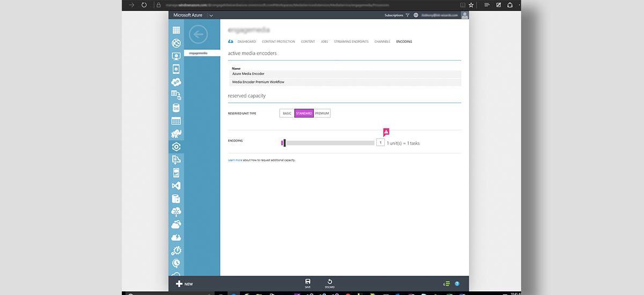
Task: Select BASIC reserved unit type
Action: tap(287, 113)
